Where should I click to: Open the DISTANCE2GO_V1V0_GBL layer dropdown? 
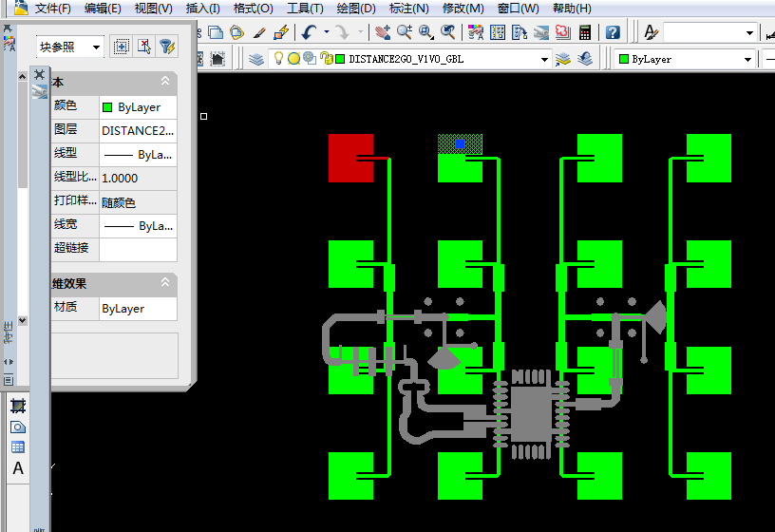(544, 59)
